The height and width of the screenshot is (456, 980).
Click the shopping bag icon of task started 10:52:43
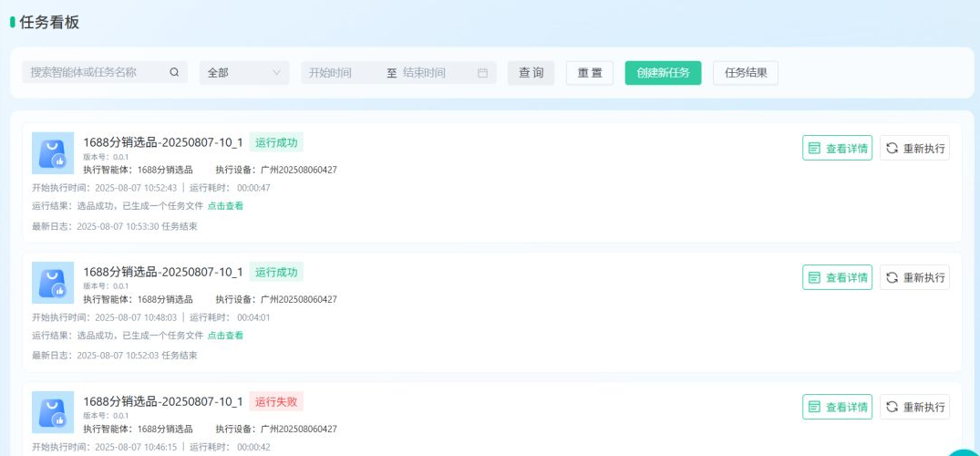53,153
